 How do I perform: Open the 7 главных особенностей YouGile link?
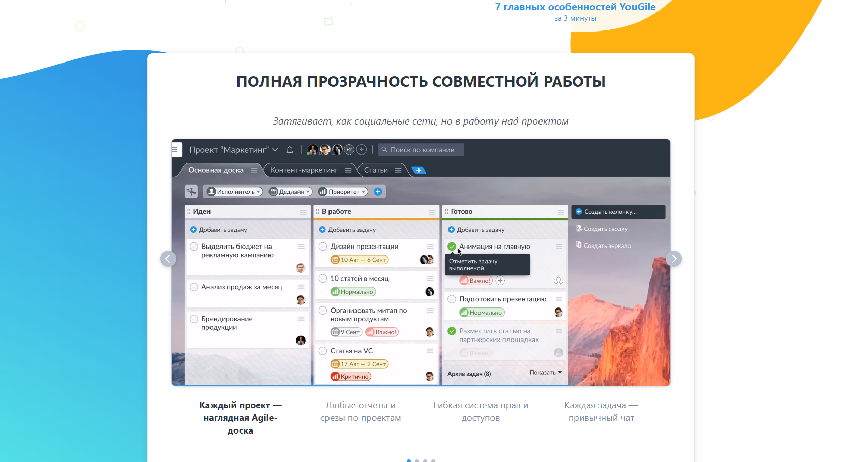tap(575, 7)
